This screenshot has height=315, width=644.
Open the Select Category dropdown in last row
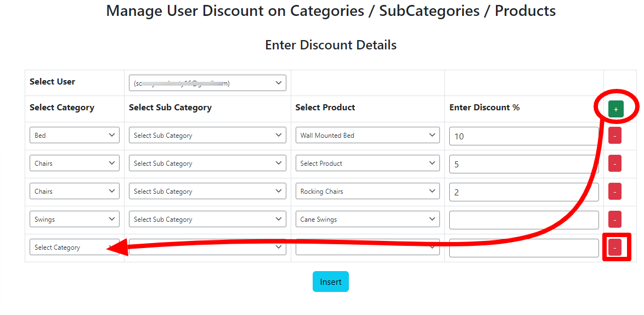point(75,248)
